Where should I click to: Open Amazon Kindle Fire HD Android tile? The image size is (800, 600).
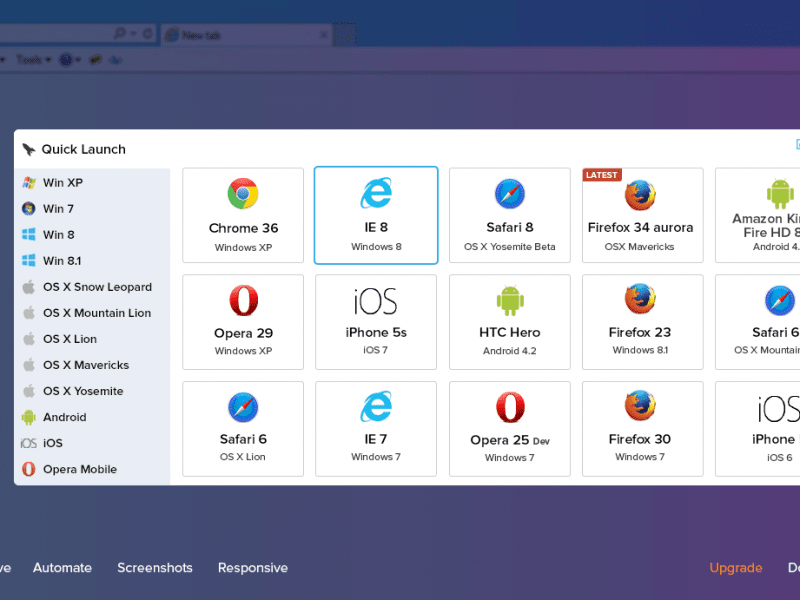point(758,215)
